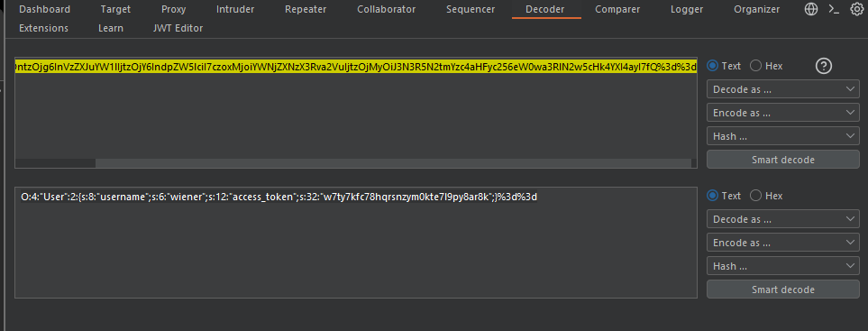Switch to the Target tab
This screenshot has width=868, height=331.
(115, 9)
